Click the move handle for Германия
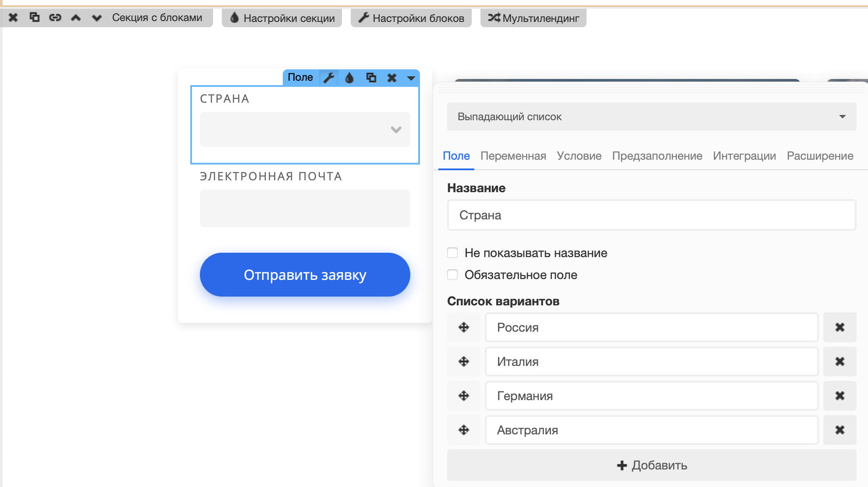Screen dimensions: 868x487 coord(464,396)
